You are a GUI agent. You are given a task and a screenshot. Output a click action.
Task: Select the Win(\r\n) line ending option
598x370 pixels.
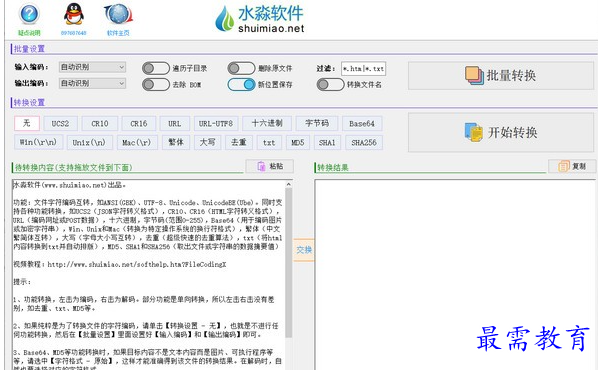(x=38, y=142)
